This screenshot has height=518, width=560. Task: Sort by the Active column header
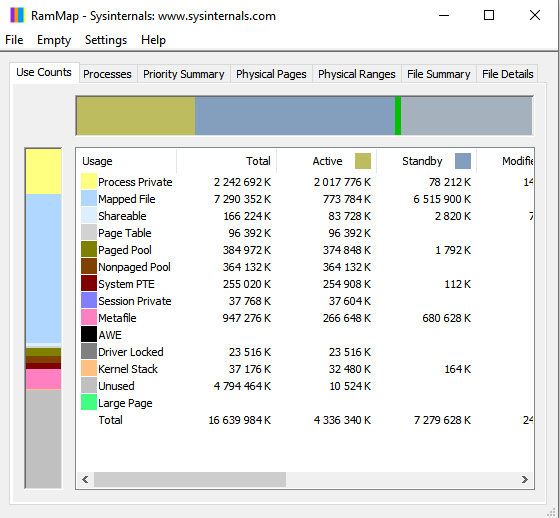pyautogui.click(x=326, y=161)
